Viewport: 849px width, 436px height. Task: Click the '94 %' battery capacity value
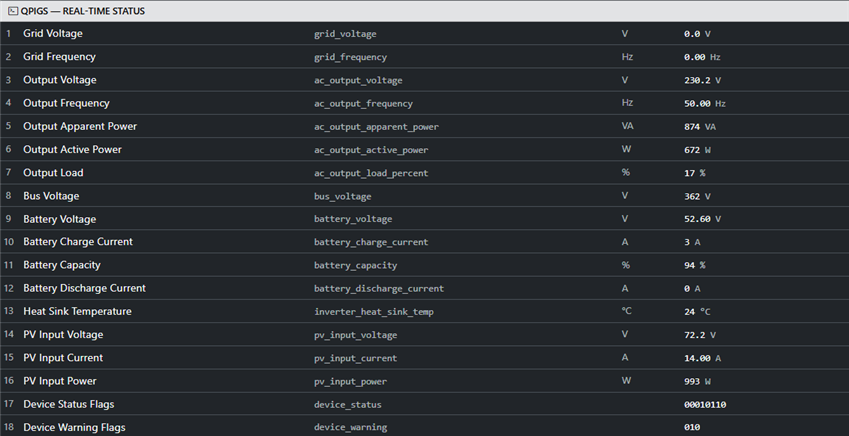point(694,266)
